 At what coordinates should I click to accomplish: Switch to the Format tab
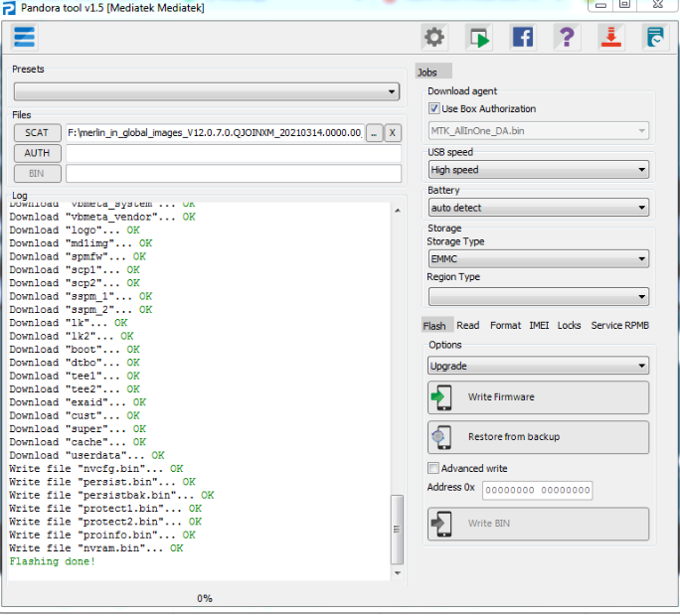[506, 326]
